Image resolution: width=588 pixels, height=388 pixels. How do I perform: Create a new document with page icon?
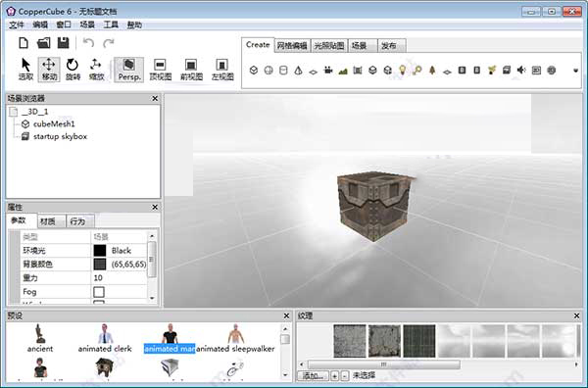pyautogui.click(x=24, y=43)
